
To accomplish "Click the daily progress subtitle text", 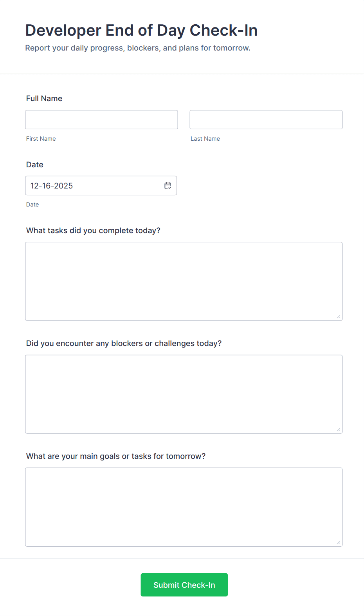I will coord(138,48).
